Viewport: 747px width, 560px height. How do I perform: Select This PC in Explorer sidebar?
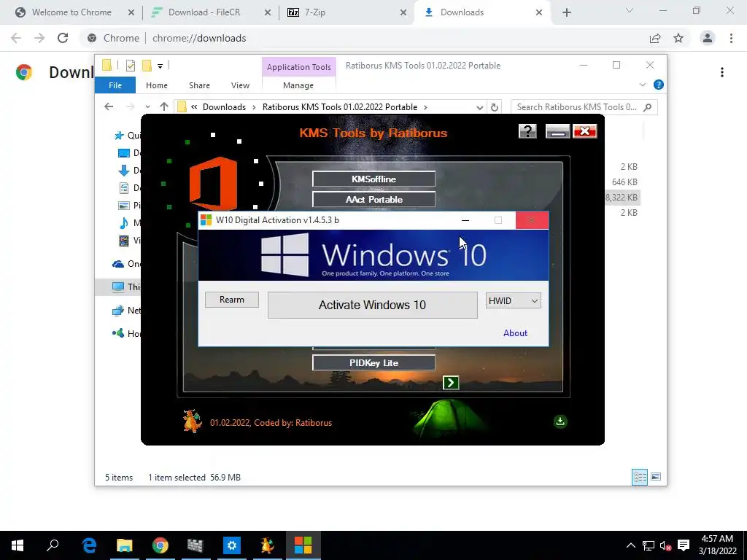[126, 287]
